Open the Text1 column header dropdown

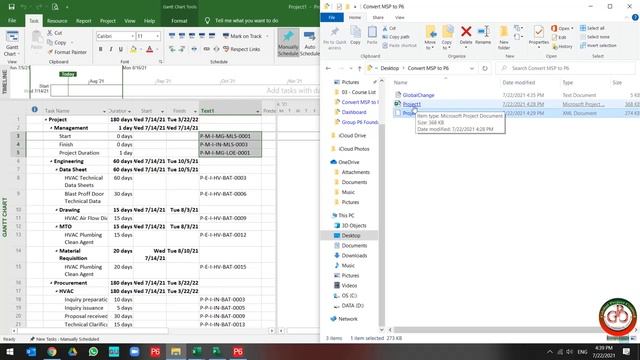[x=258, y=111]
